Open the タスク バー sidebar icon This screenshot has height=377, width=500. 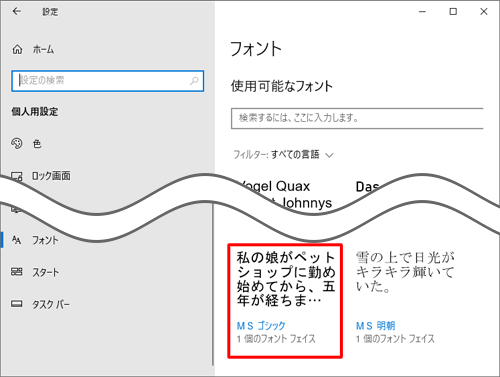click(x=17, y=304)
